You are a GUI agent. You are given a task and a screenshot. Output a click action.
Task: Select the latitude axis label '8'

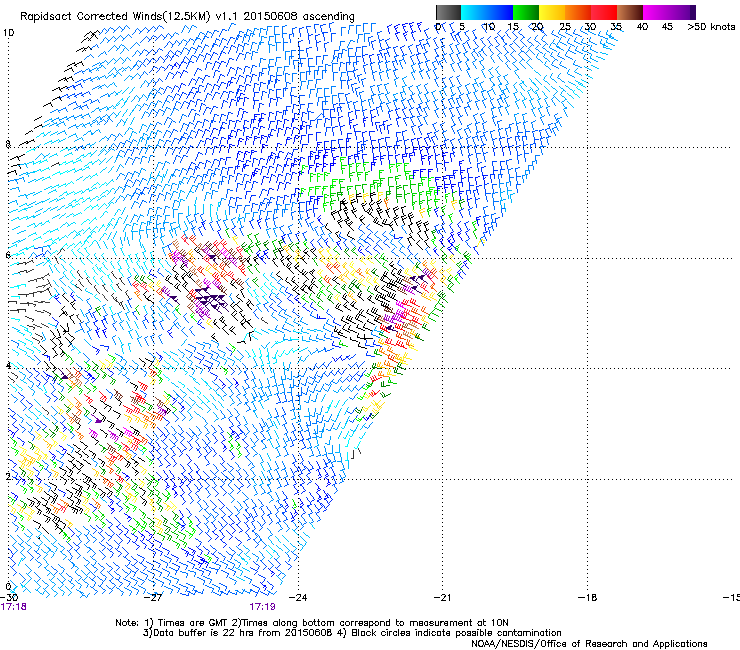click(x=8, y=144)
